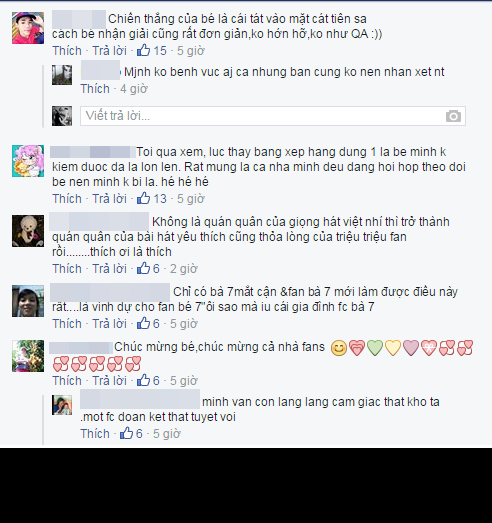This screenshot has width=492, height=523.
Task: Click thumbs-up icon under Chúc mừng bé comment
Action: point(143,380)
